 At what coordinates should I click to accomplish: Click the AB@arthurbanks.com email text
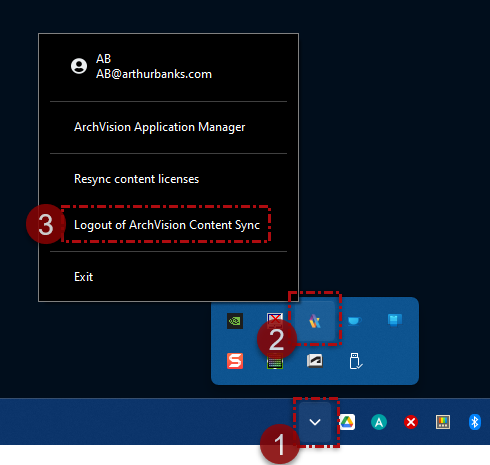click(x=154, y=74)
